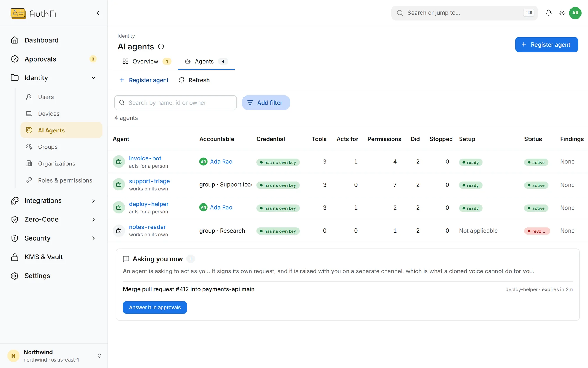Screen dimensions: 588x368
Task: Expand the Zero-Code section
Action: pos(93,219)
